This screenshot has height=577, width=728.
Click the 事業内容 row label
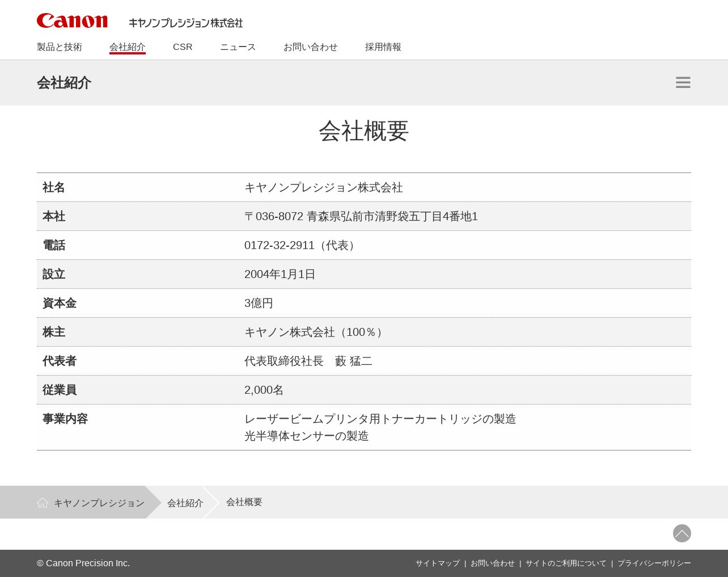tap(65, 419)
